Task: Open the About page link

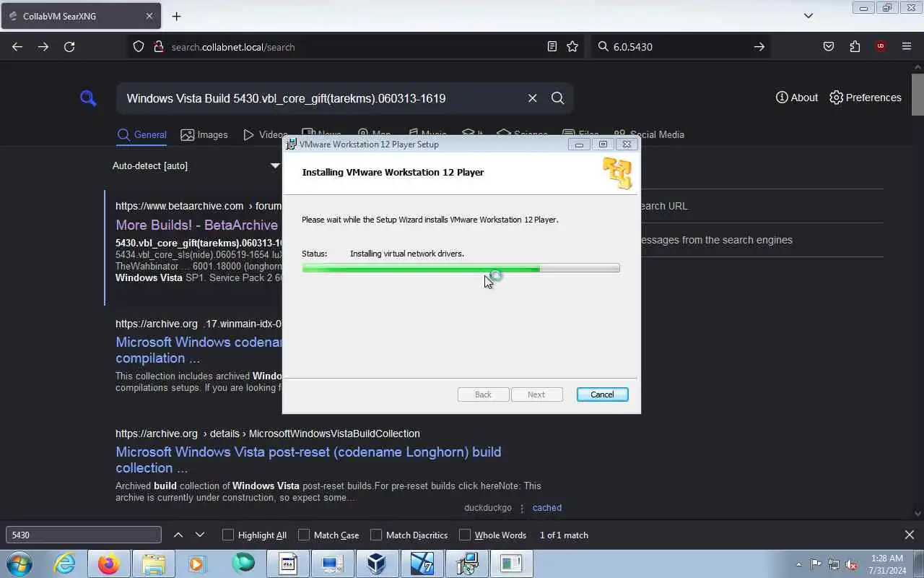Action: (x=797, y=98)
